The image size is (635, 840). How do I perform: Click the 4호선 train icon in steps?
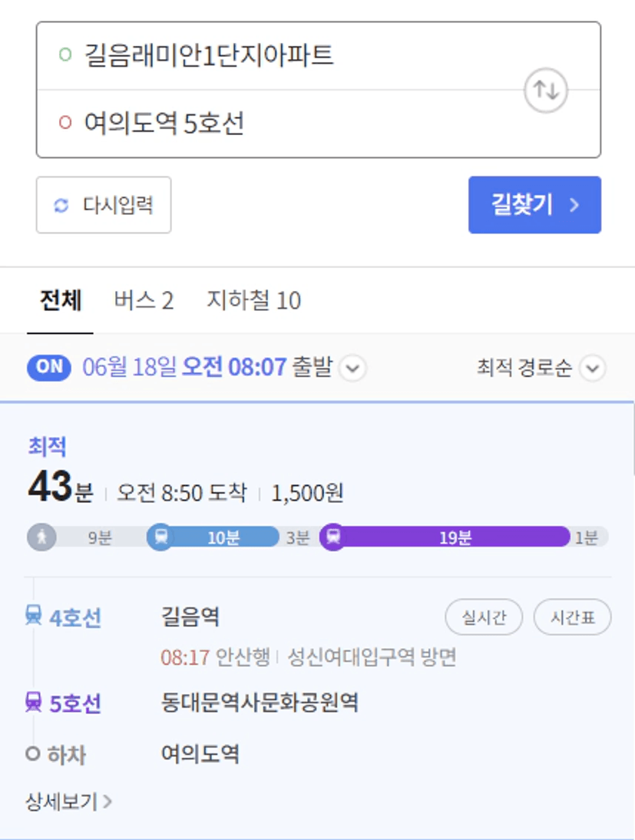34,616
